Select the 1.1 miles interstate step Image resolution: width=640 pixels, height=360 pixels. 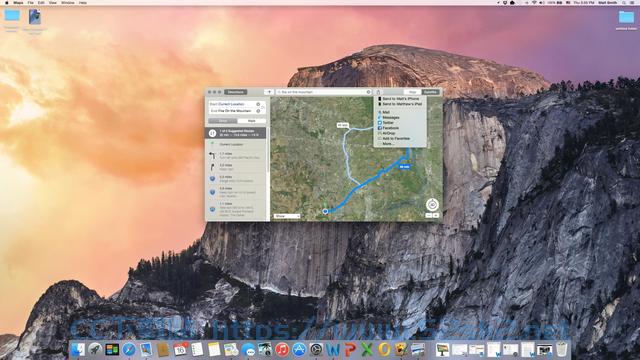237,209
